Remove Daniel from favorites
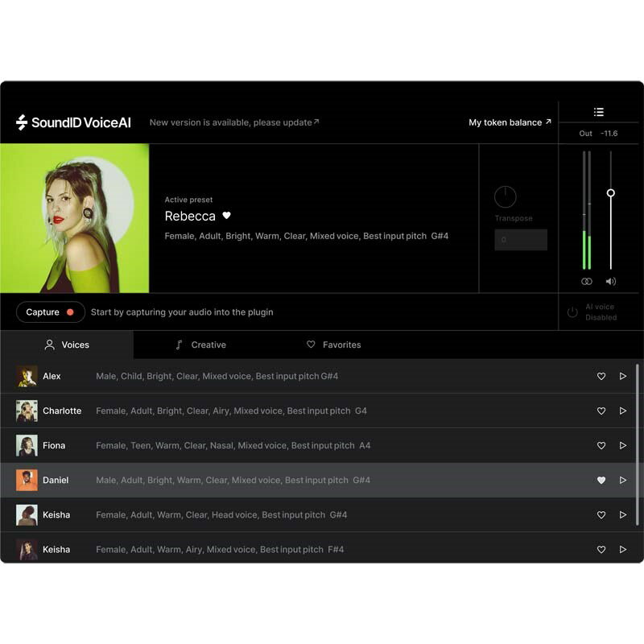Image resolution: width=644 pixels, height=644 pixels. tap(601, 480)
